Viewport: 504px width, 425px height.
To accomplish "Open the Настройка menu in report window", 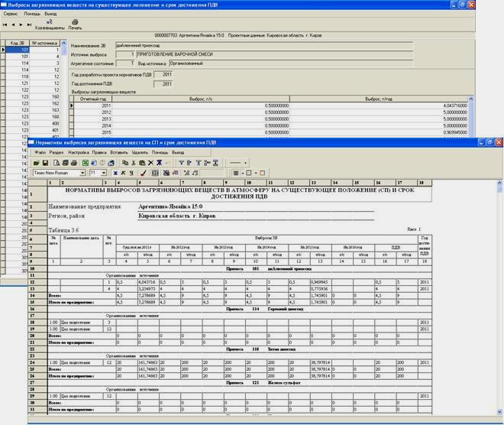I will click(x=78, y=153).
